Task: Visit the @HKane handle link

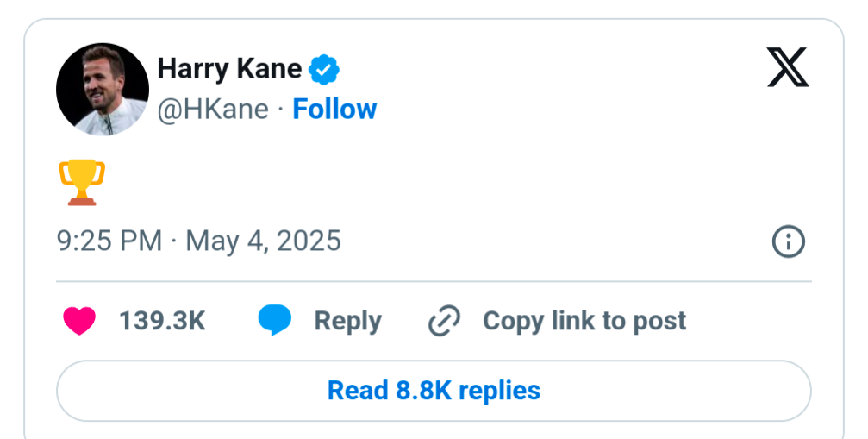Action: coord(213,109)
